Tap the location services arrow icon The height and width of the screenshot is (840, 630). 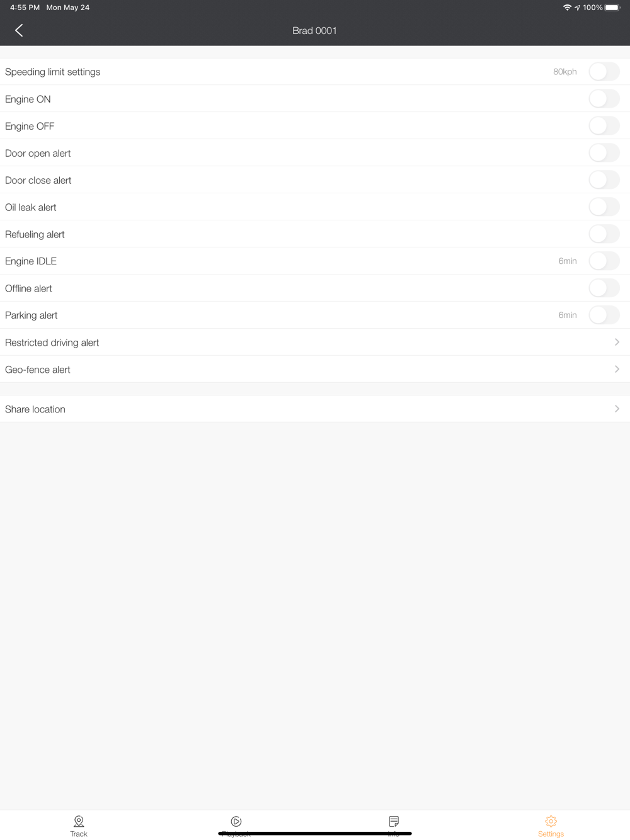pyautogui.click(x=577, y=8)
